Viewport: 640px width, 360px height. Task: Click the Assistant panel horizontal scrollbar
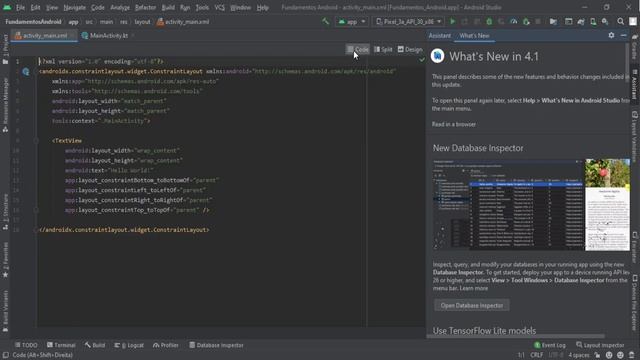point(516,337)
